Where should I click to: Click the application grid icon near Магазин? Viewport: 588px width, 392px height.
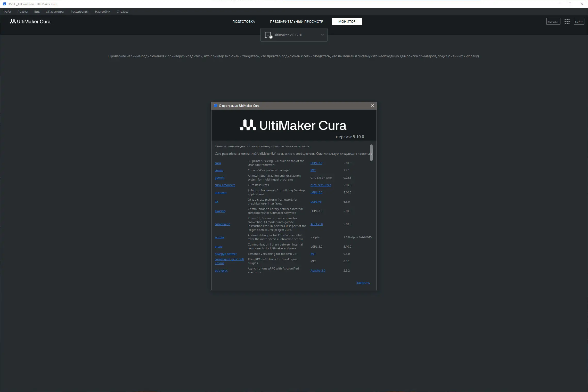pyautogui.click(x=567, y=22)
